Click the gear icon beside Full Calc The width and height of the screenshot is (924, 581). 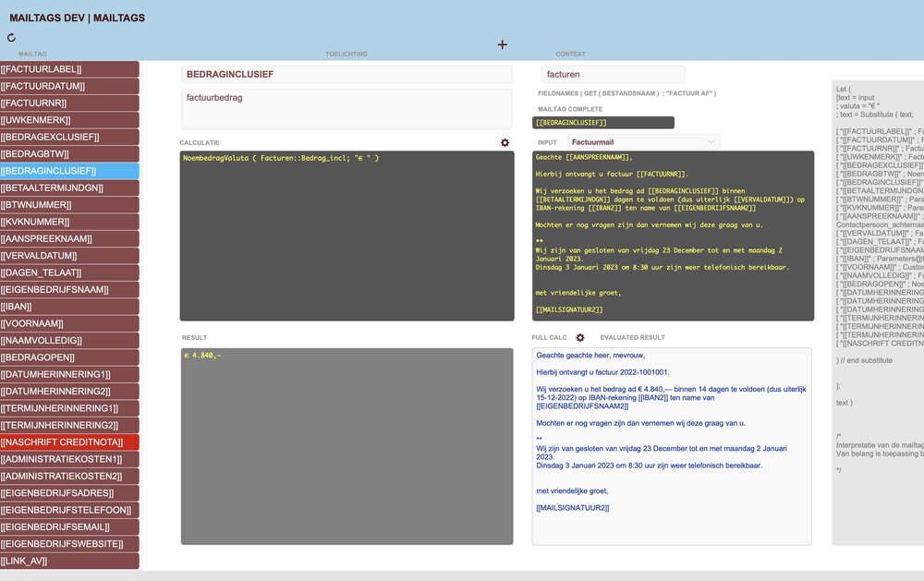tap(580, 338)
